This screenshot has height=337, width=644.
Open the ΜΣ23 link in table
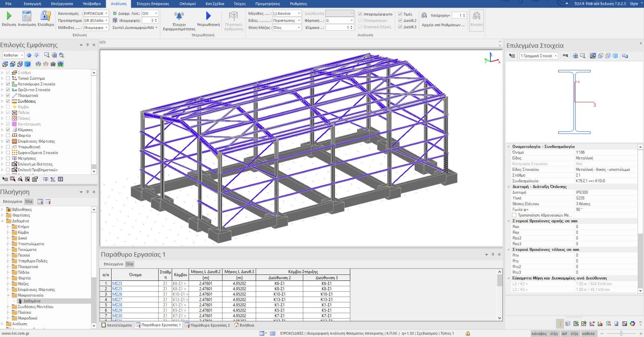click(117, 283)
